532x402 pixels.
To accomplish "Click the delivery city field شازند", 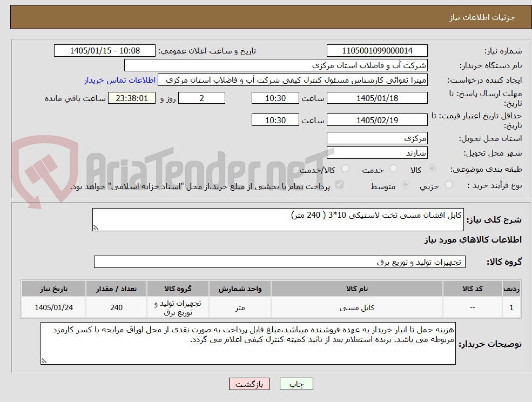I will pos(377,153).
